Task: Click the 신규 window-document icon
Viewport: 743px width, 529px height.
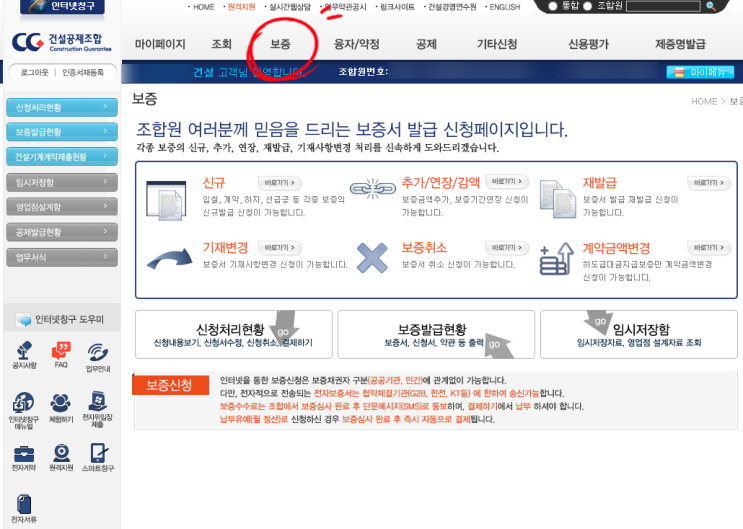Action: tap(166, 201)
